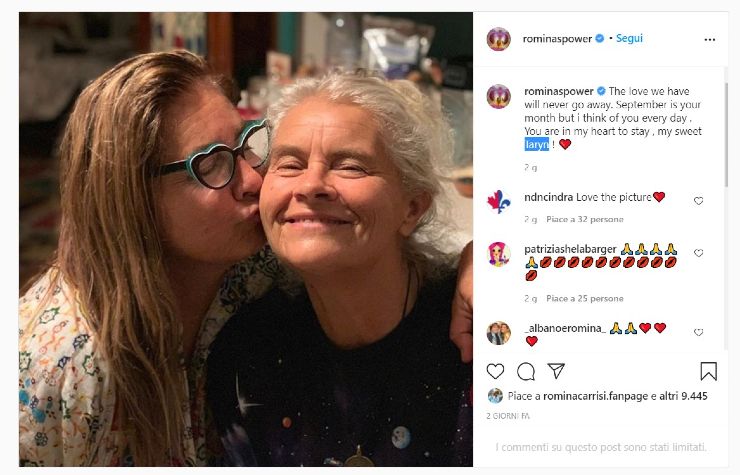Screen dimensions: 740x475
Task: Open ndncindra's profile avatar
Action: [x=498, y=201]
